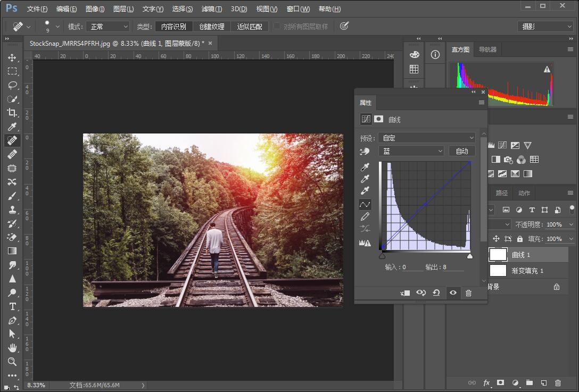Image resolution: width=579 pixels, height=392 pixels.
Task: Select the Clone Stamp tool
Action: (x=12, y=210)
